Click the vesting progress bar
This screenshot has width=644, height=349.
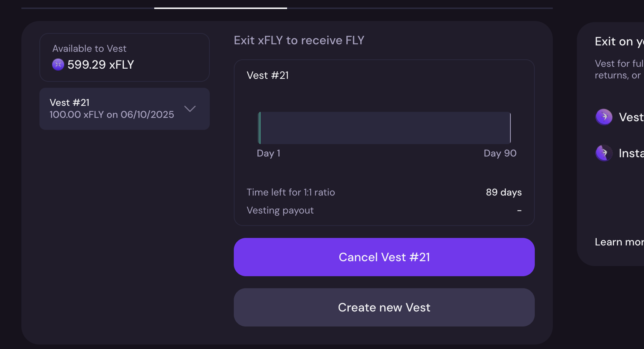(384, 128)
